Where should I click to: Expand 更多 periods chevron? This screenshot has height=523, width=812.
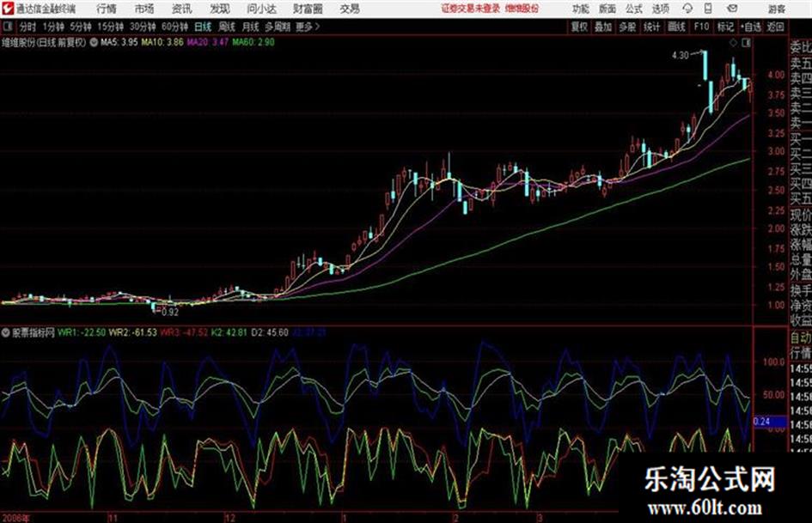(x=317, y=27)
